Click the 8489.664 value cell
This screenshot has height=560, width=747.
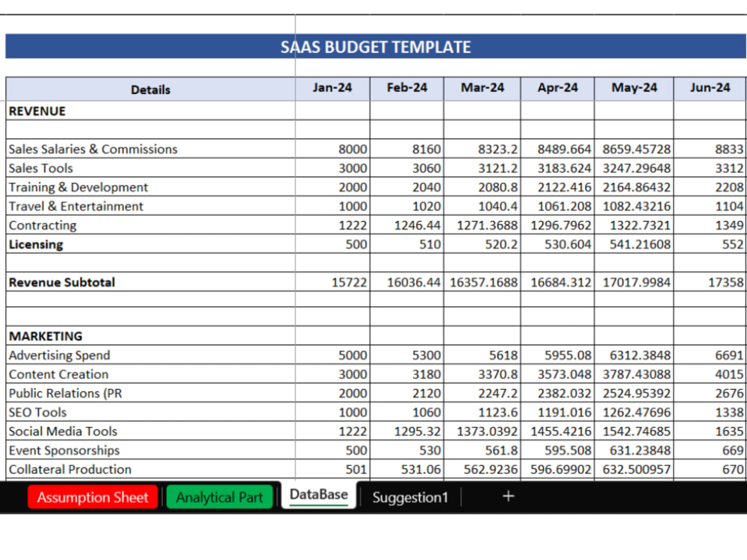pos(557,149)
